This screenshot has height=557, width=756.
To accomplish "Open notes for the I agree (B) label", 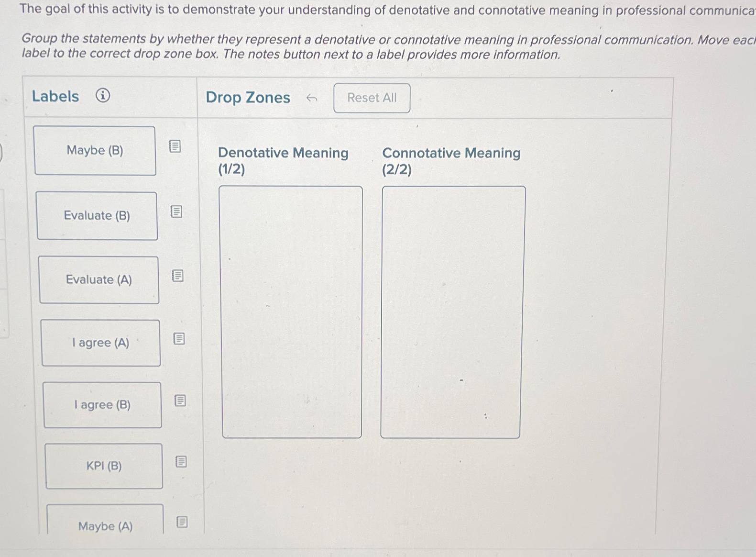I will pyautogui.click(x=180, y=401).
